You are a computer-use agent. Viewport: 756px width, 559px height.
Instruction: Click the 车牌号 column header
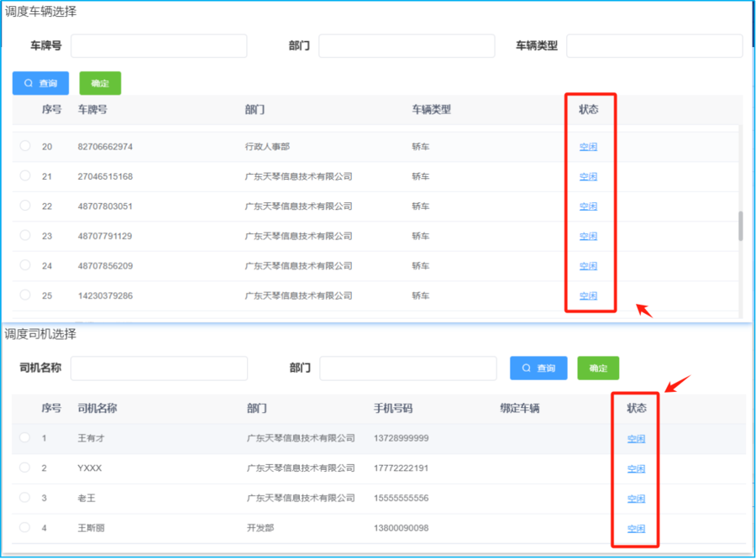click(92, 109)
